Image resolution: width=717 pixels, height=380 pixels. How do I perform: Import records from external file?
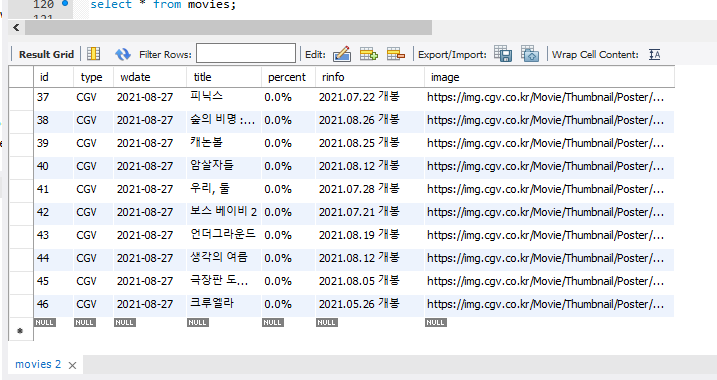[530, 54]
